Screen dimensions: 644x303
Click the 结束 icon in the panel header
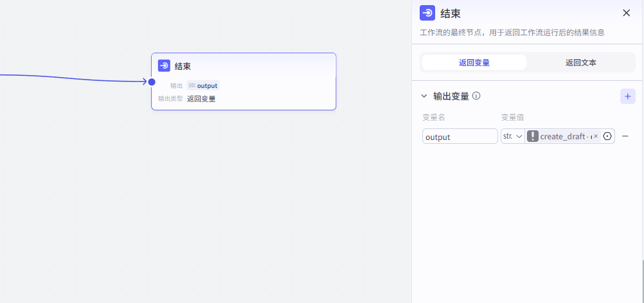click(x=427, y=13)
